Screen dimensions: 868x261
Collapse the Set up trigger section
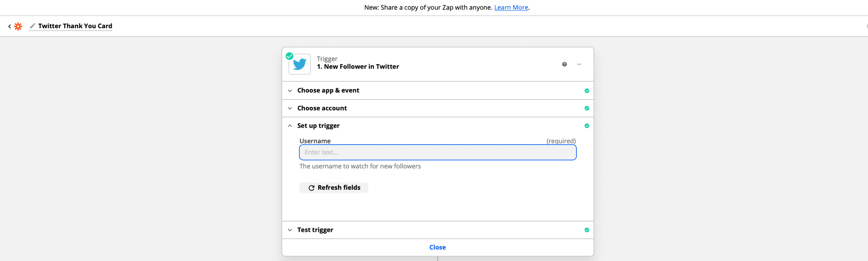click(437, 126)
